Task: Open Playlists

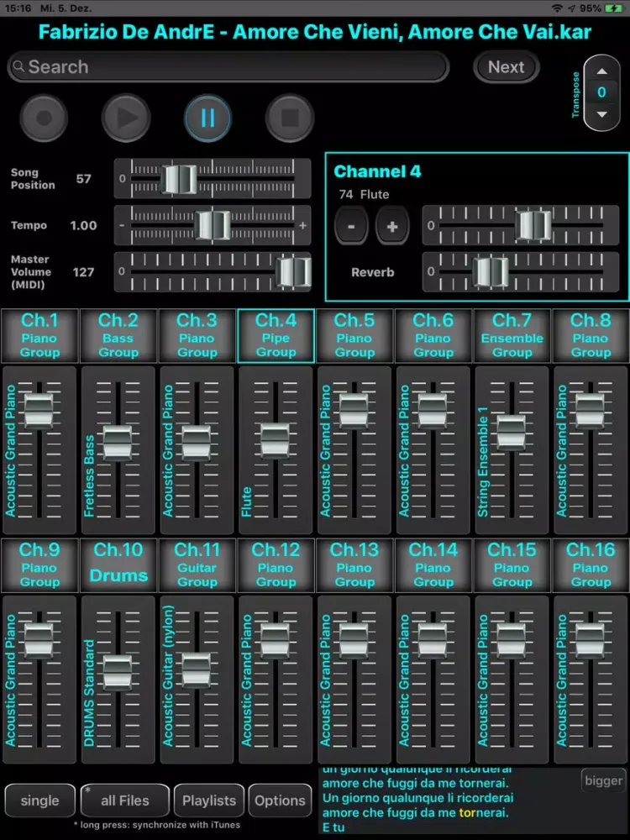Action: [209, 801]
